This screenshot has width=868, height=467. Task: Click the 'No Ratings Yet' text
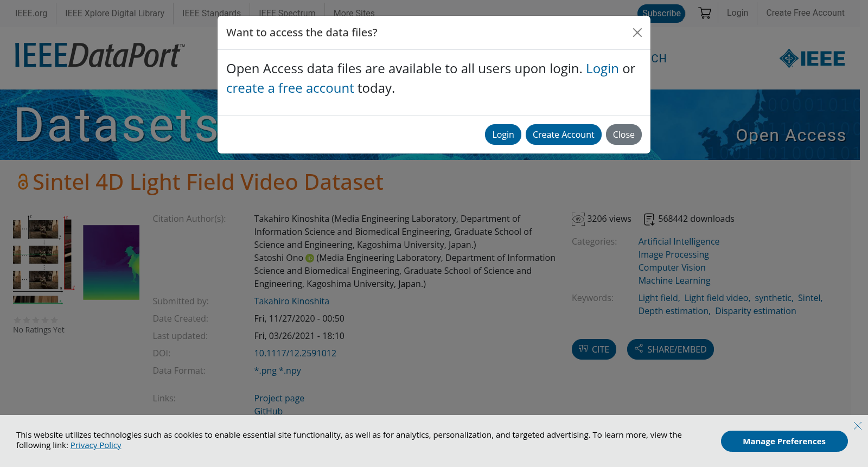[39, 330]
